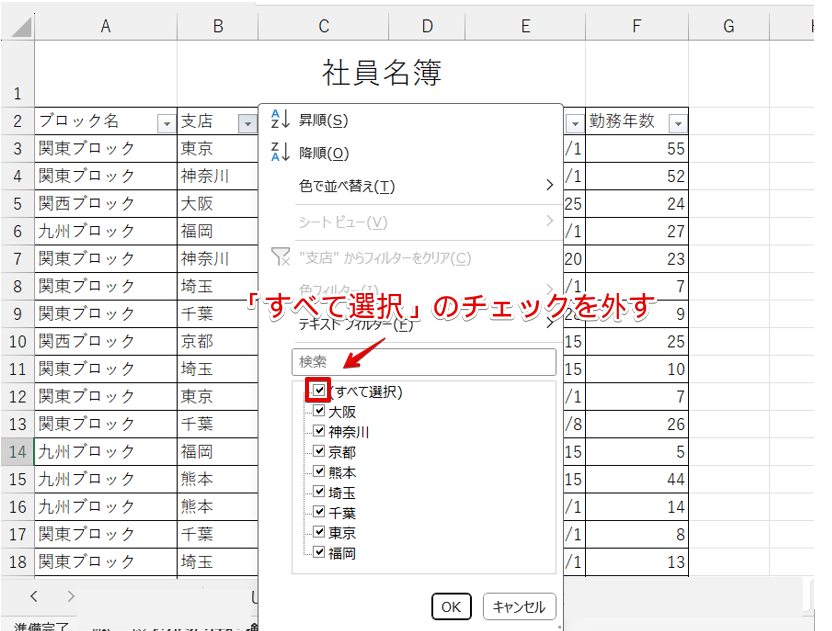Viewport: 832px width, 631px height.
Task: Select column F header
Action: [x=637, y=26]
